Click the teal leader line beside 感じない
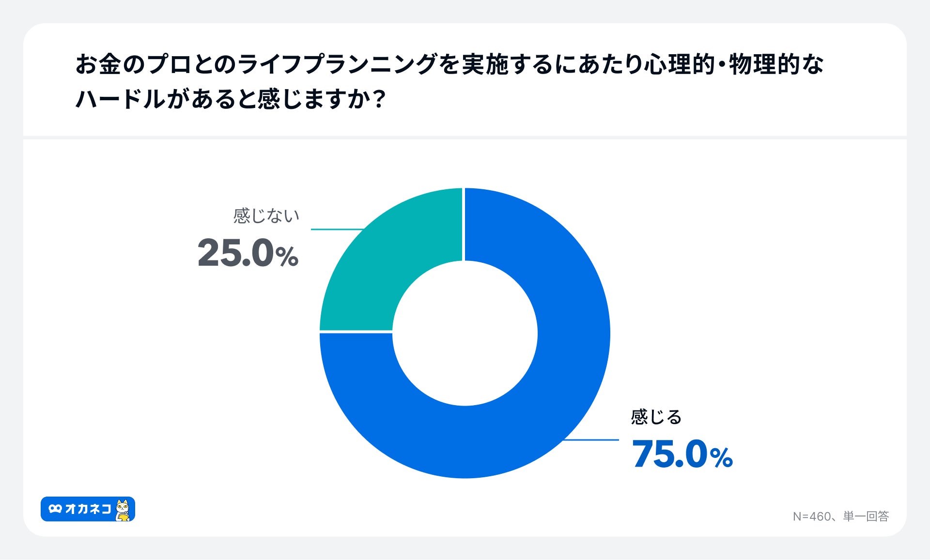This screenshot has width=930, height=560. 337,229
